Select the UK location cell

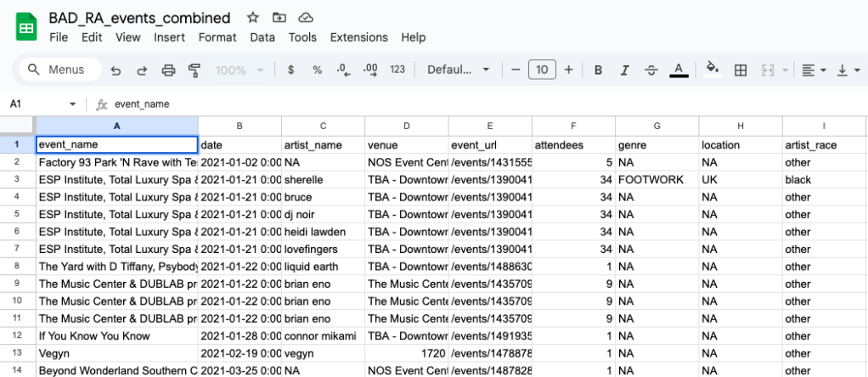pyautogui.click(x=741, y=179)
